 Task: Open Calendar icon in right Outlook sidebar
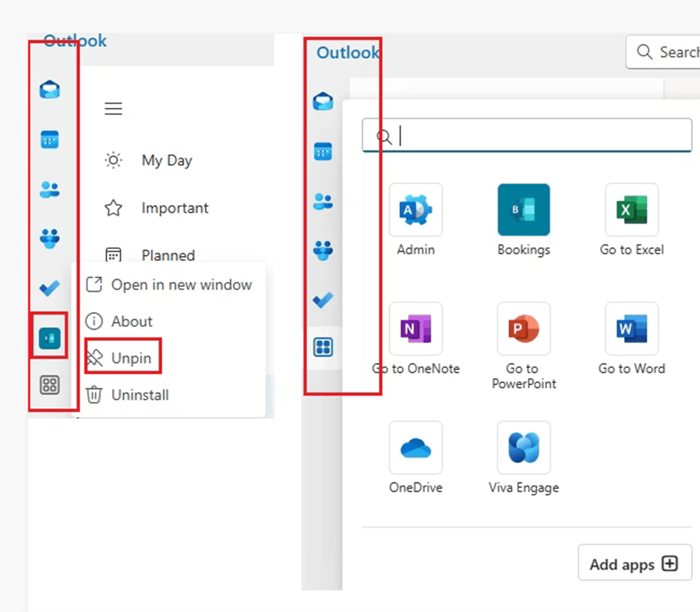click(323, 151)
